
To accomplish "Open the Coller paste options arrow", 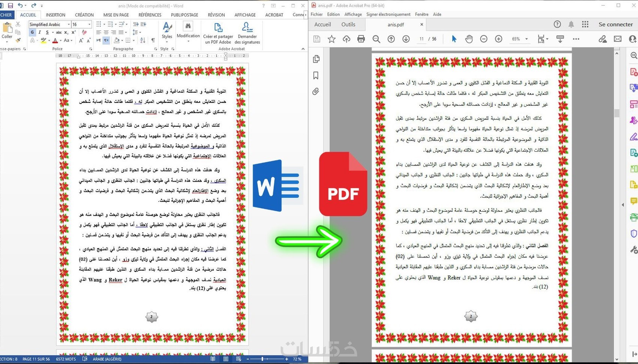I will [x=7, y=42].
